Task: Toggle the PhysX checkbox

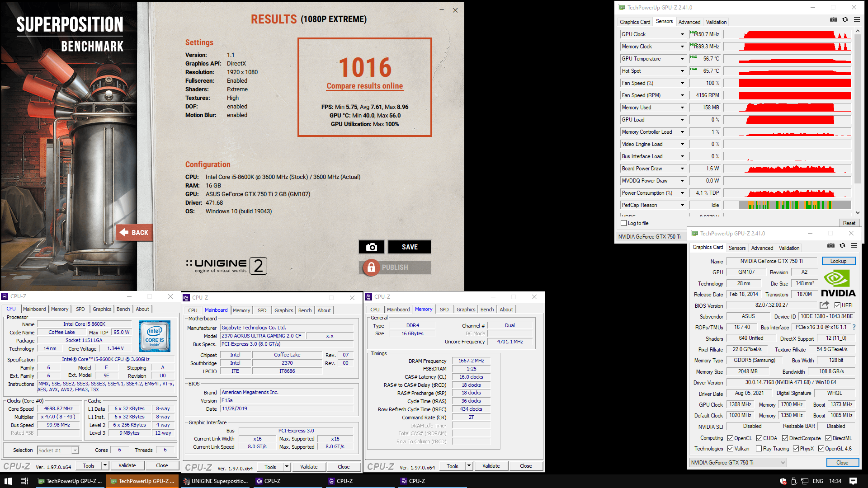Action: pyautogui.click(x=796, y=449)
